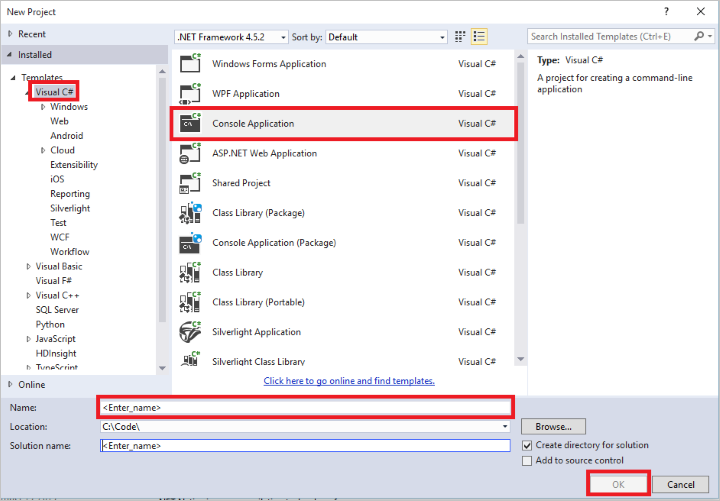Expand the Online section

[x=10, y=384]
